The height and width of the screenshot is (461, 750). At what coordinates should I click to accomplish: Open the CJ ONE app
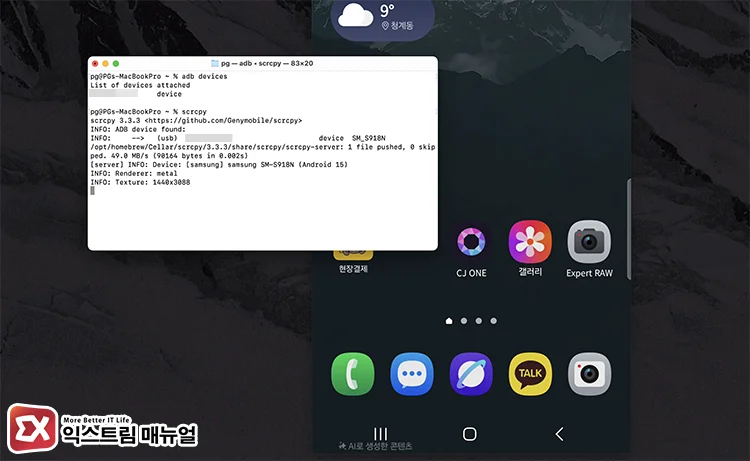(471, 243)
